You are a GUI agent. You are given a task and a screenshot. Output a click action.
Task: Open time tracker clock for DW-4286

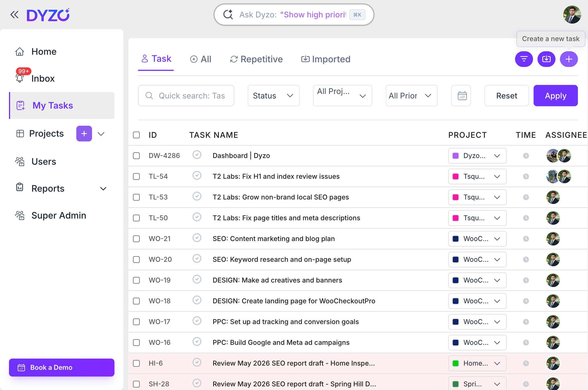tap(526, 156)
